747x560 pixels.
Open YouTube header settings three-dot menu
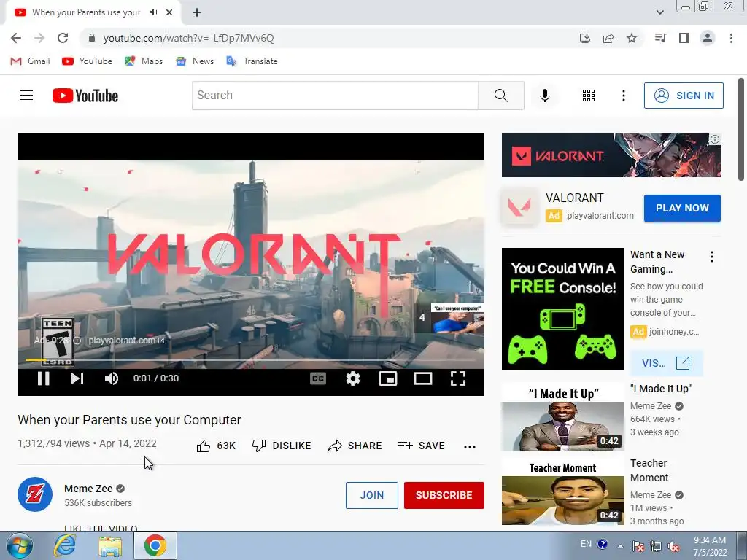[623, 96]
